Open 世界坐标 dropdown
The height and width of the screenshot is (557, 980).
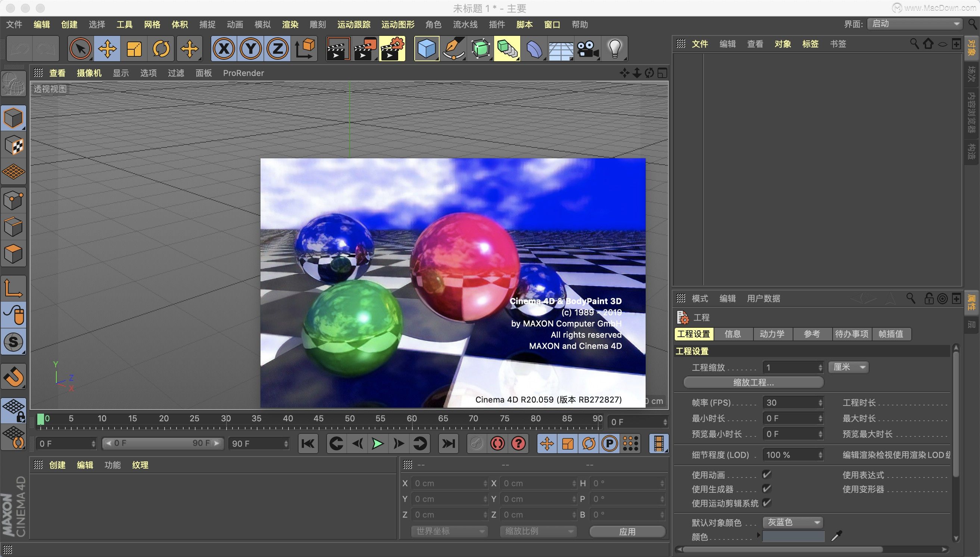[x=449, y=531]
